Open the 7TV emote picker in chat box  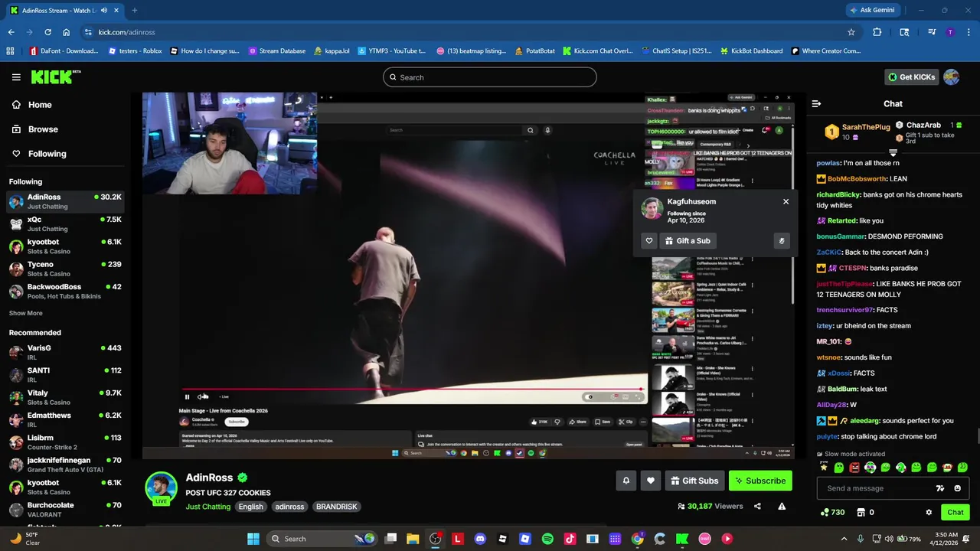(940, 488)
